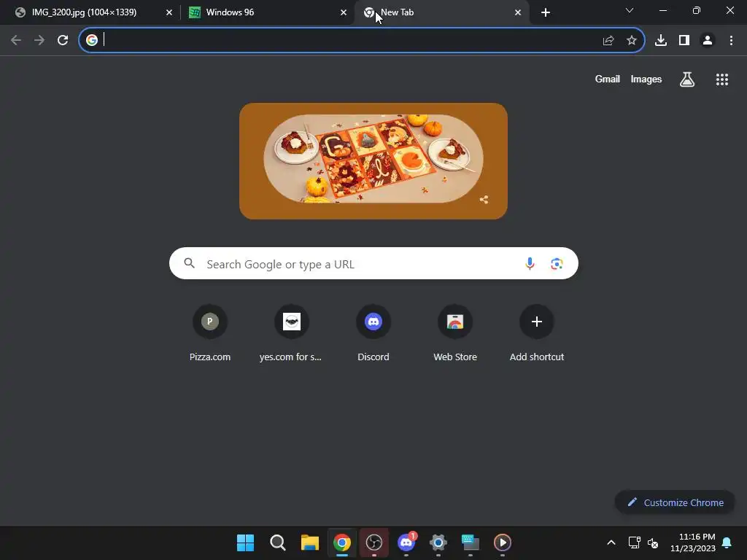Screen dimensions: 747x560
Task: Toggle the side panel
Action: (684, 41)
